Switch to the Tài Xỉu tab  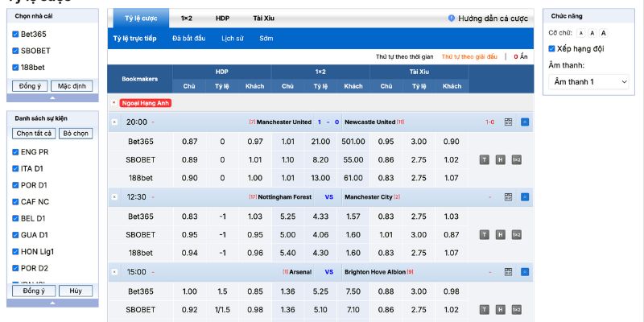[x=262, y=18]
